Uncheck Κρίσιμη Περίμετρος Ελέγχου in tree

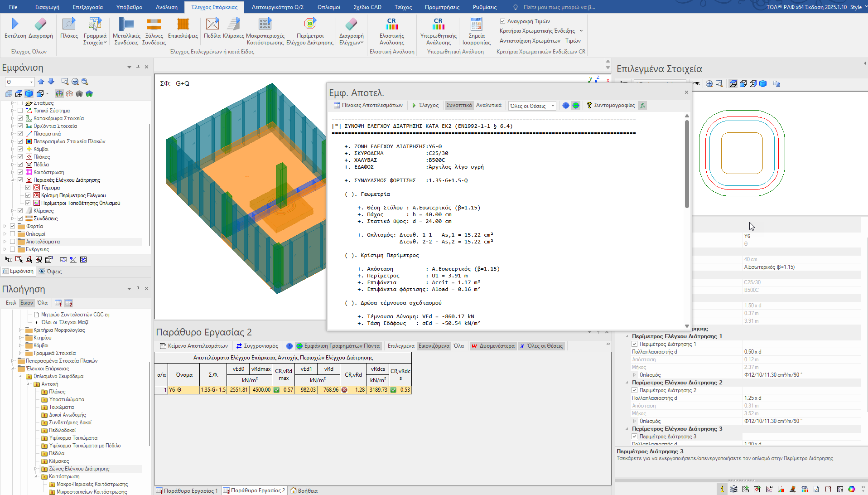pyautogui.click(x=28, y=195)
